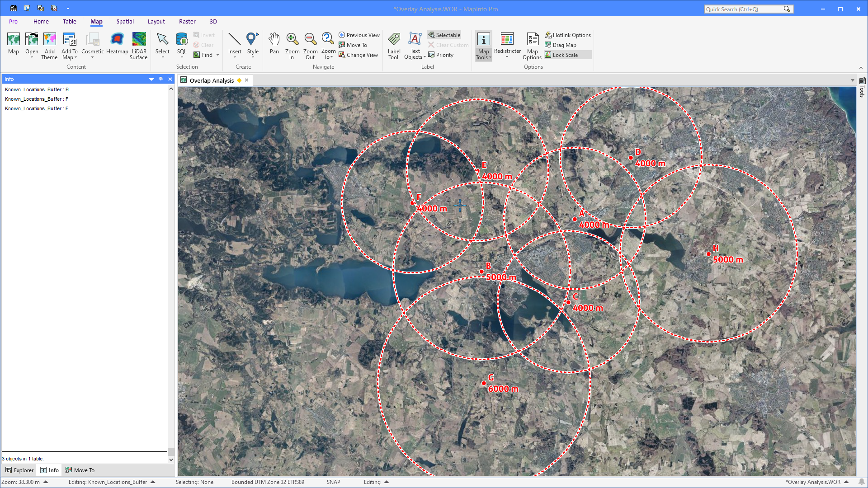Select the Pan hand tool
Screen dimensions: 868x488
(x=274, y=44)
